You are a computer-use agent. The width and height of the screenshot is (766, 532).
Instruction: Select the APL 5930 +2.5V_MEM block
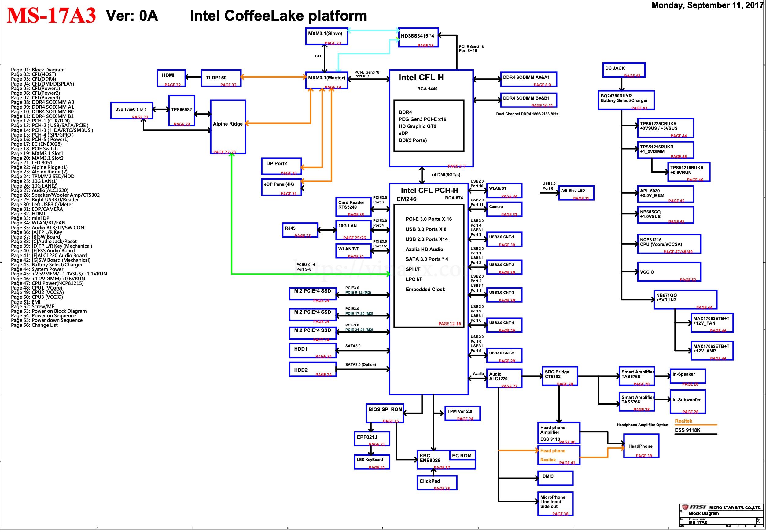[x=665, y=194]
